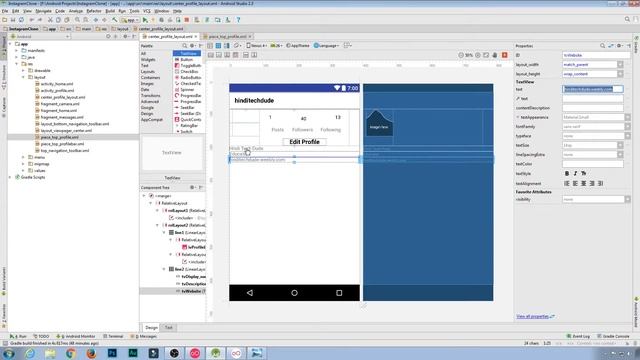
Task: Search properties with magnifier icon
Action: coord(602,46)
